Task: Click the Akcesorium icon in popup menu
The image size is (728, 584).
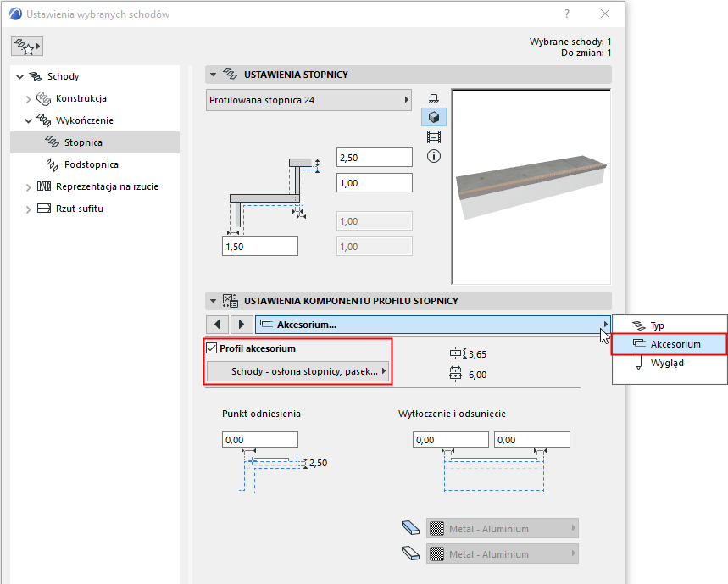Action: [639, 343]
